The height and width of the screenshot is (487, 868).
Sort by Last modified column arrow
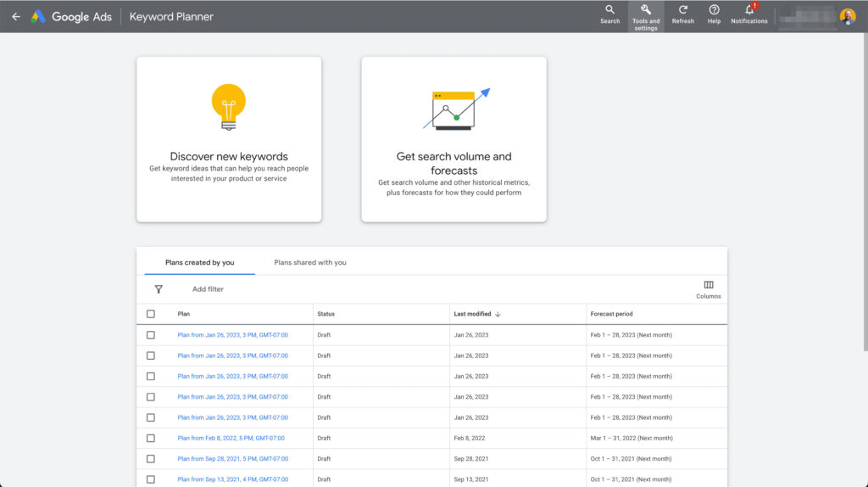coord(498,314)
